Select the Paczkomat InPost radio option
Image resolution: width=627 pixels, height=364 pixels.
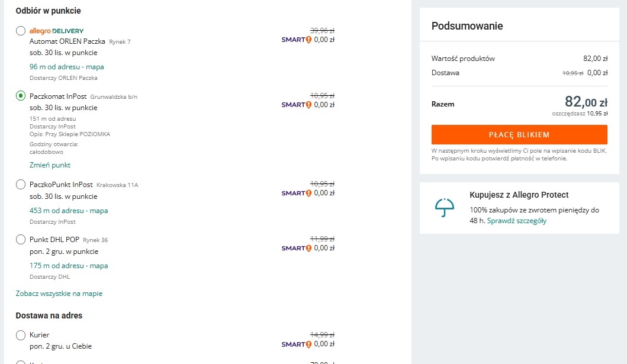(21, 96)
